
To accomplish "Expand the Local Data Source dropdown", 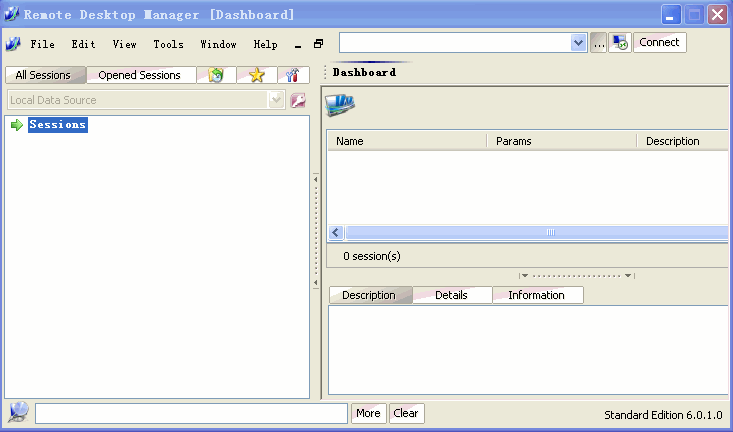I will coord(276,100).
